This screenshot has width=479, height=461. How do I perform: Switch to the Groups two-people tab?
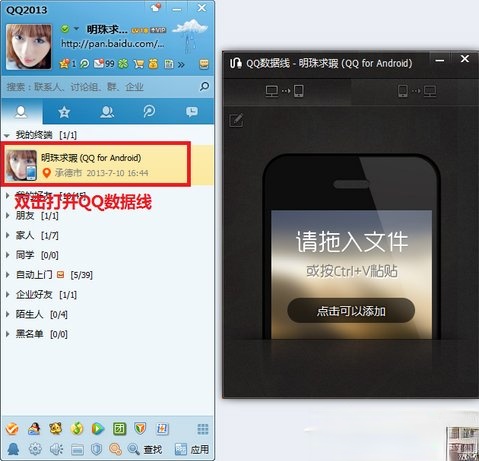coord(107,112)
